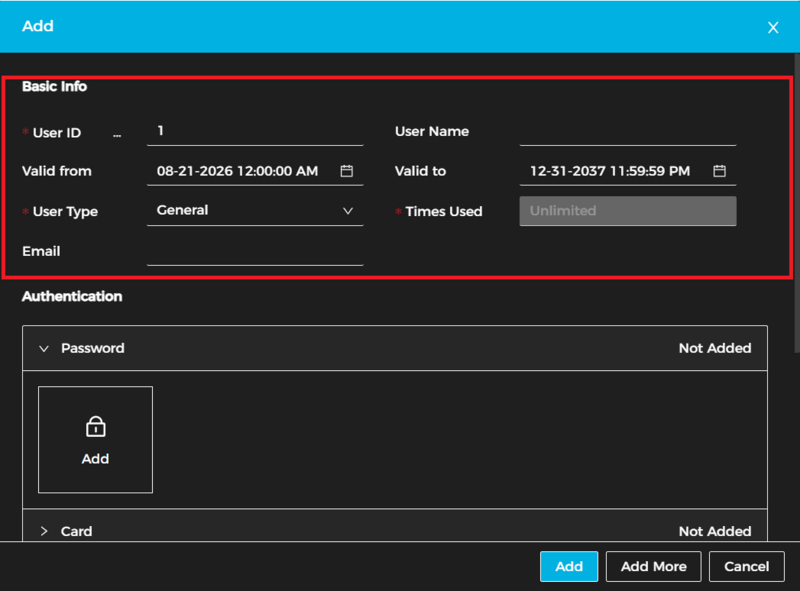Click the Basic Info heading
Image resolution: width=800 pixels, height=591 pixels.
(55, 86)
